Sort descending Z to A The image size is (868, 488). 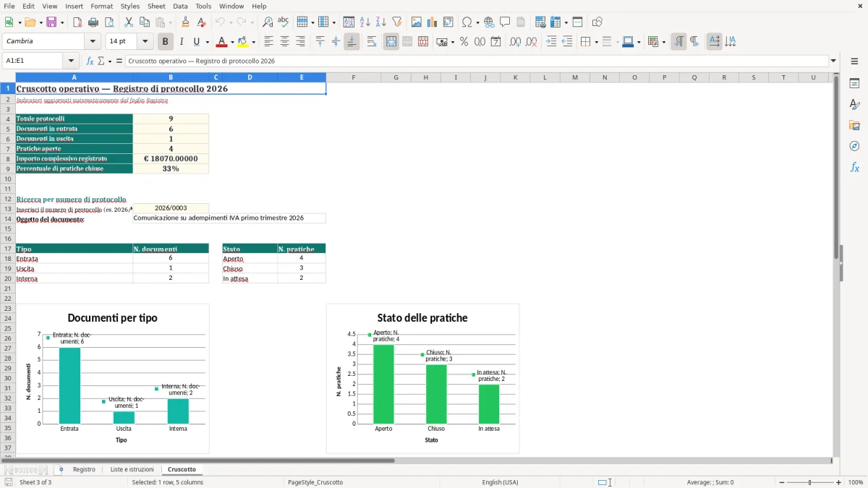380,22
